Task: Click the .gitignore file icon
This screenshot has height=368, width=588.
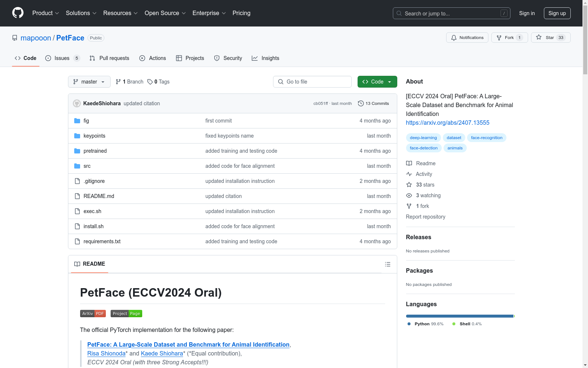Action: 77,181
